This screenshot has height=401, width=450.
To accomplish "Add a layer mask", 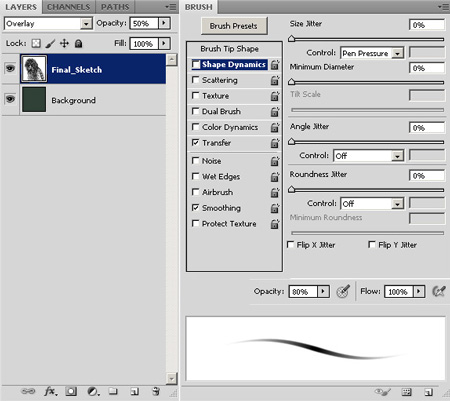I will coord(71,391).
